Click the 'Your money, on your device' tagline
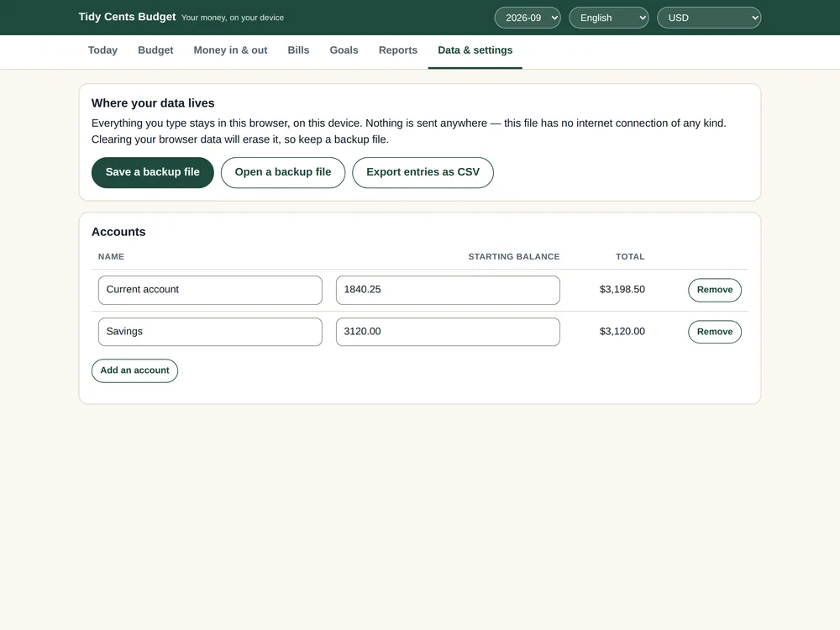The height and width of the screenshot is (630, 840). click(233, 18)
